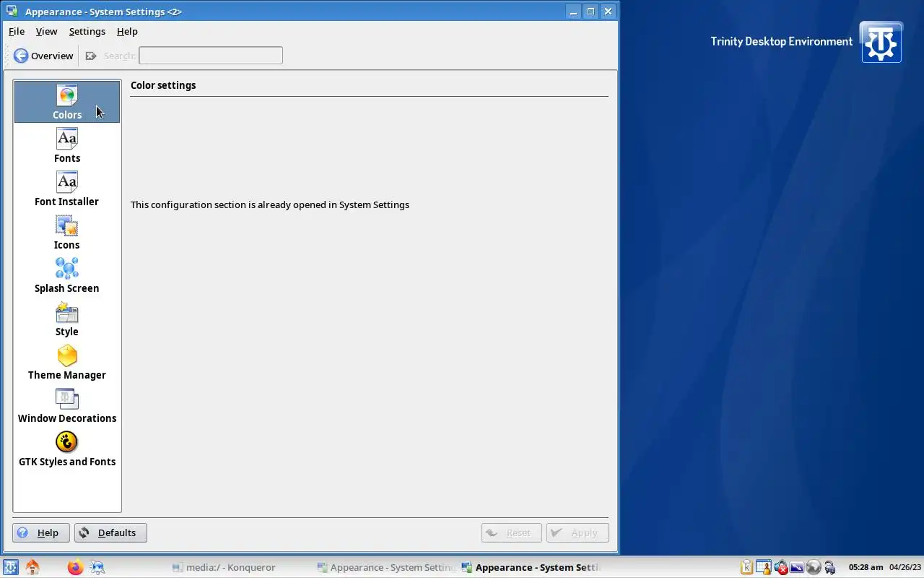Open the power plug tray icon
Screen dimensions: 924x578
[x=830, y=567]
